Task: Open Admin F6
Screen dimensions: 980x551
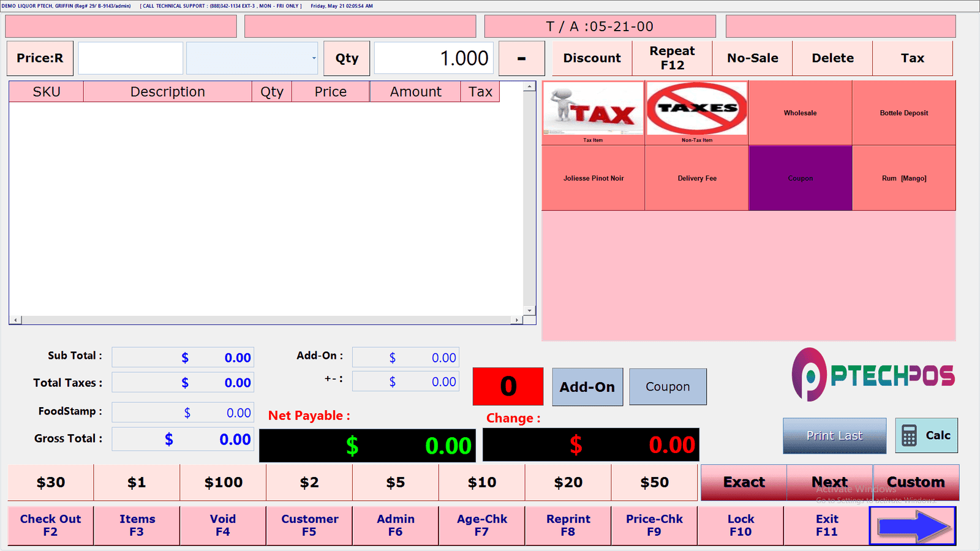Action: (396, 525)
